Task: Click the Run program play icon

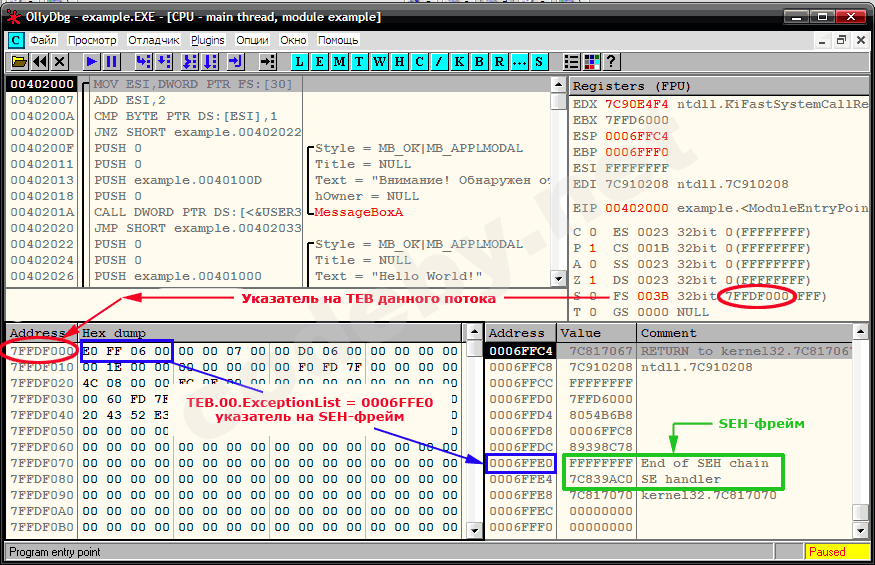Action: point(92,62)
